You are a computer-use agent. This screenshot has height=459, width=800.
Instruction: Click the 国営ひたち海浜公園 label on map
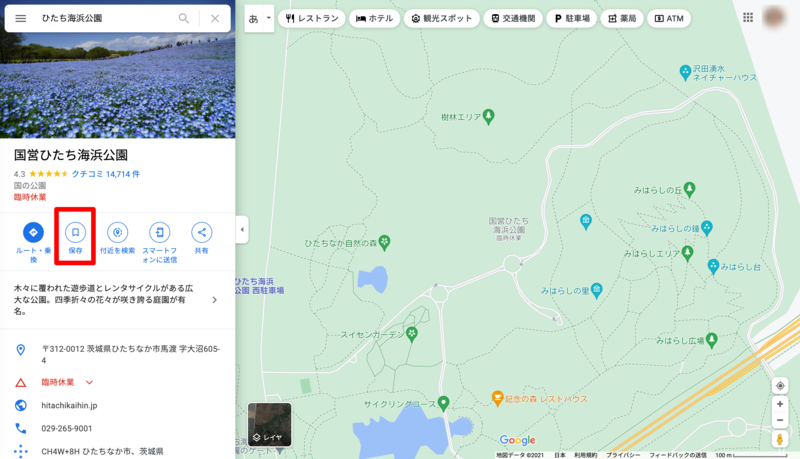tap(509, 228)
